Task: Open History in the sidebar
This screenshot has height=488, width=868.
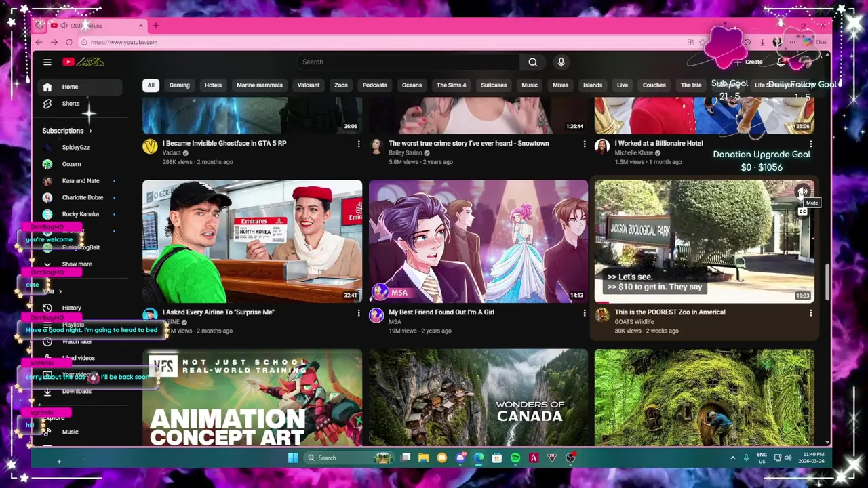Action: coord(81,308)
